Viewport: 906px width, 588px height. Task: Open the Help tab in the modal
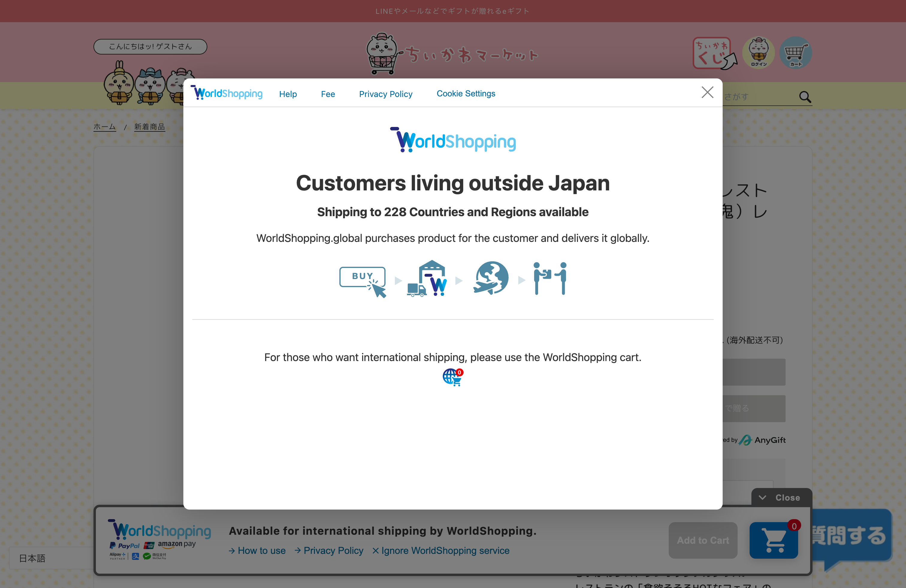(288, 94)
